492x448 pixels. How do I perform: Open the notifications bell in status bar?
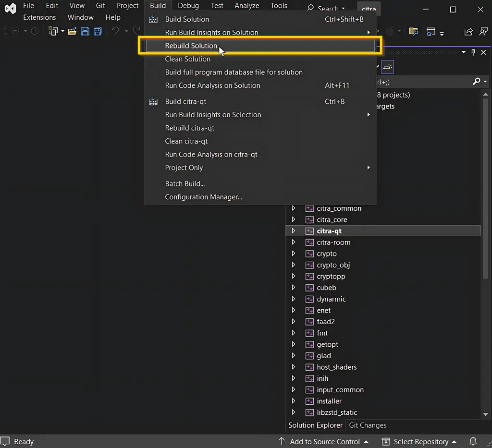click(473, 441)
